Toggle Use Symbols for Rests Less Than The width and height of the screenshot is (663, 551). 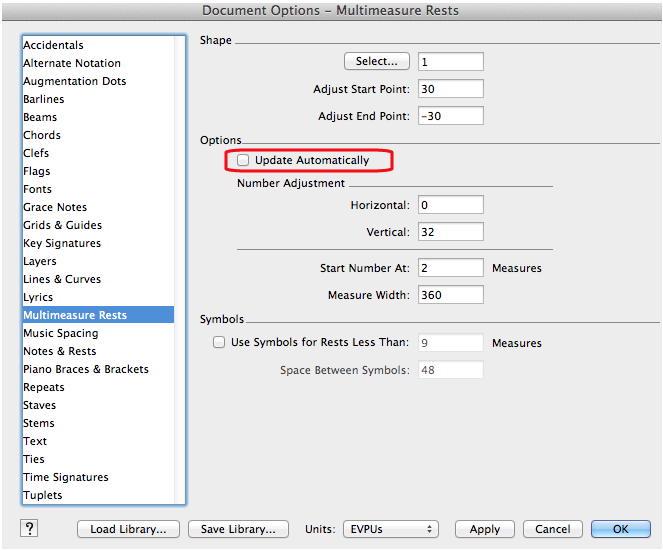(x=219, y=342)
